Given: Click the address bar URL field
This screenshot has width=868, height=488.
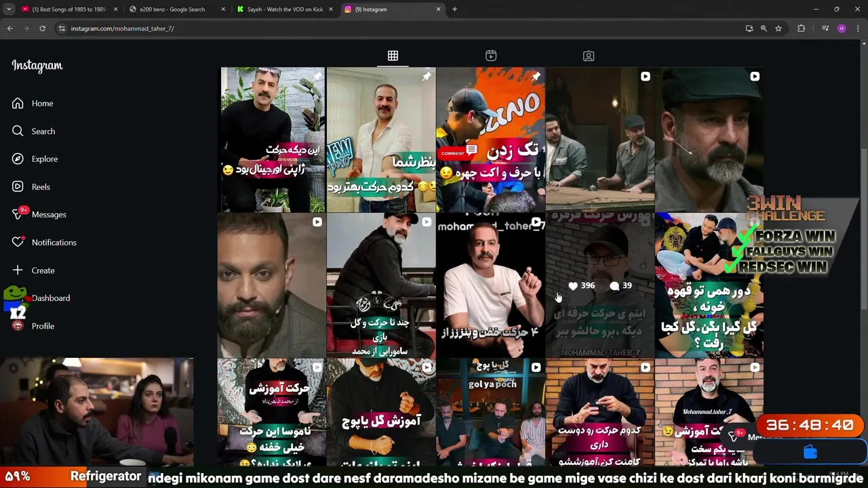Looking at the screenshot, I should pos(400,28).
